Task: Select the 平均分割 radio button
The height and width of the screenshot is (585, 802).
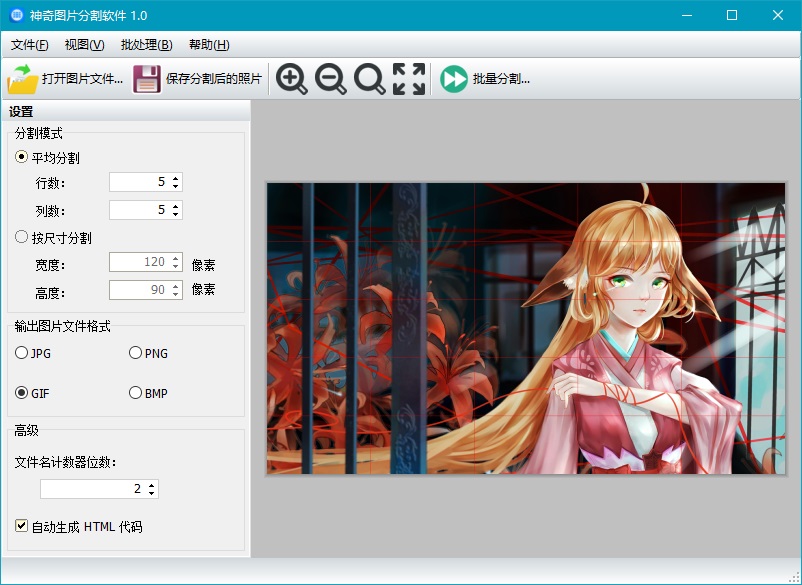Action: (x=20, y=157)
